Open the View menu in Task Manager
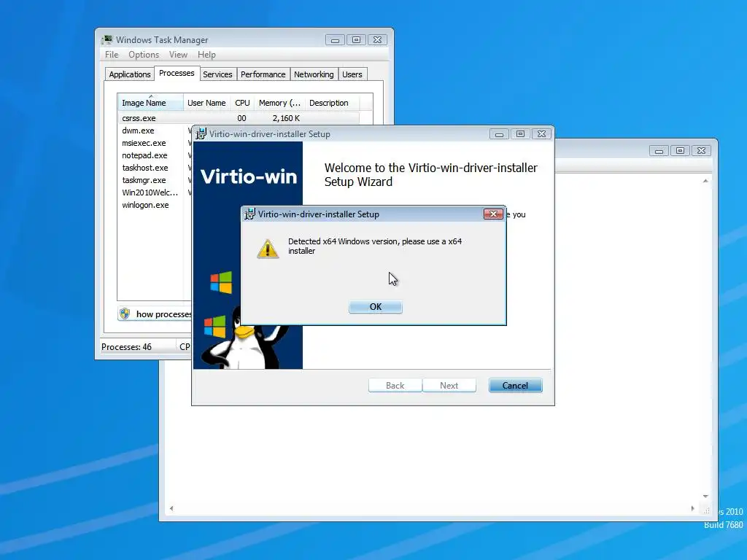The image size is (747, 560). tap(178, 55)
